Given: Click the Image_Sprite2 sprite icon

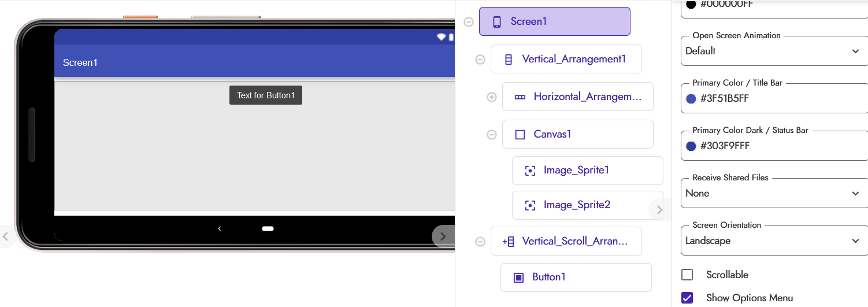Looking at the screenshot, I should pyautogui.click(x=530, y=205).
